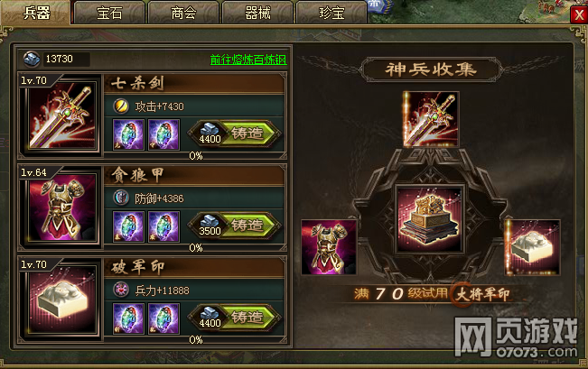Select the 破军印 seal icon in weapon list

[62, 300]
